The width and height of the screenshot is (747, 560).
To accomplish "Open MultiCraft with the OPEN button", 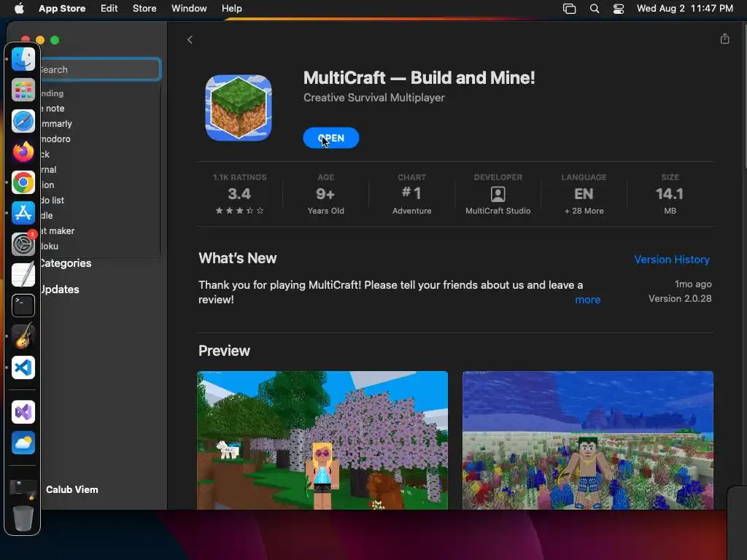I will tap(330, 138).
